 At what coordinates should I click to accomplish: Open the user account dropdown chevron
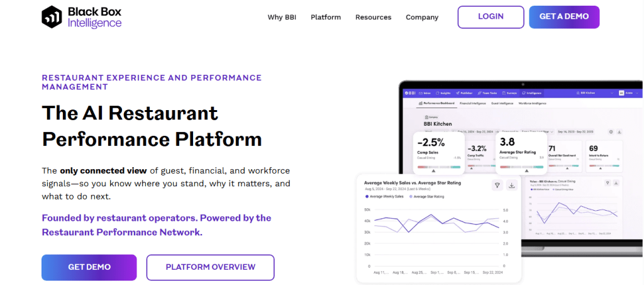click(x=637, y=93)
